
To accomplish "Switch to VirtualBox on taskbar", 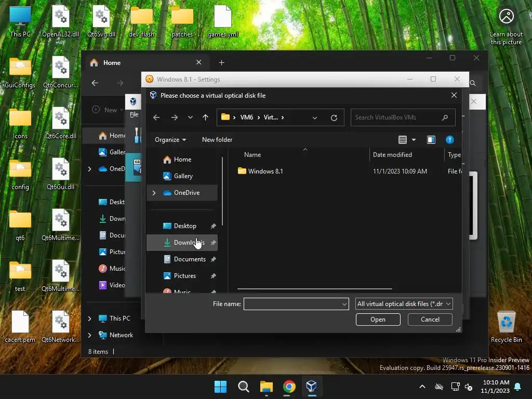I will pyautogui.click(x=312, y=387).
